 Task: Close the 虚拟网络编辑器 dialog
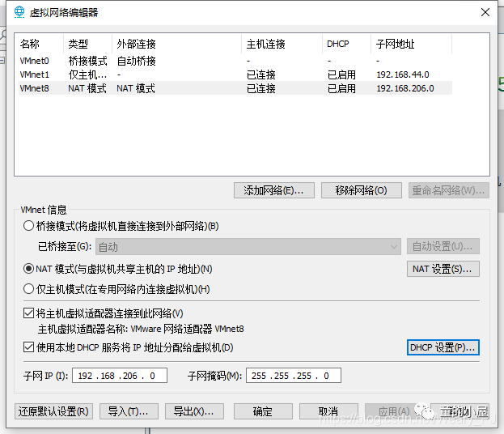(x=485, y=12)
